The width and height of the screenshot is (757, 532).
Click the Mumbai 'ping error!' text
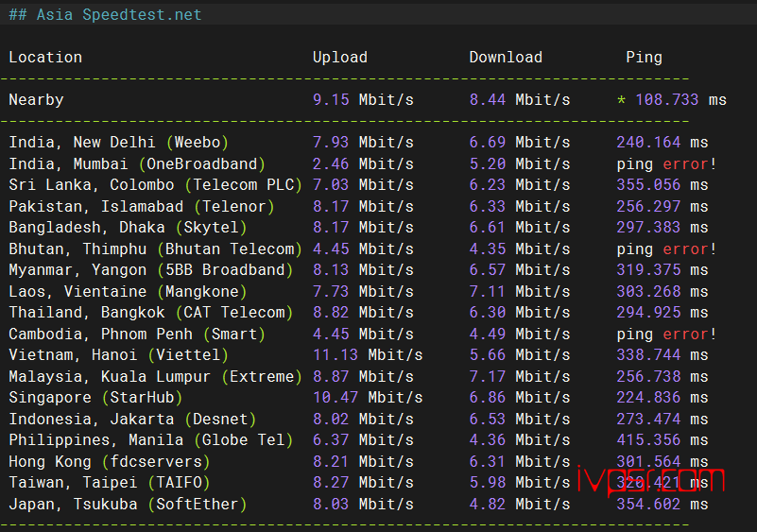666,164
